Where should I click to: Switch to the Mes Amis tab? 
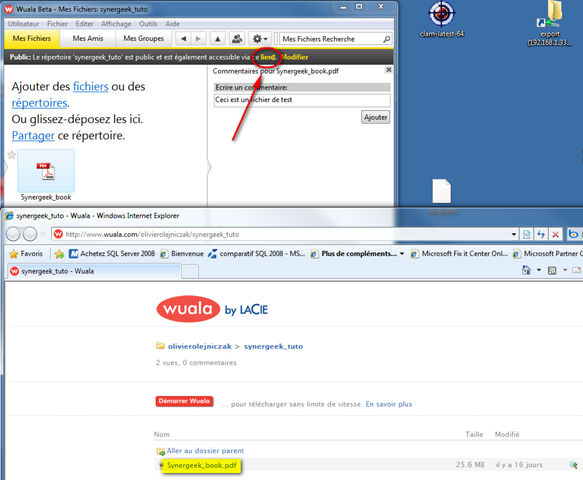pos(88,39)
